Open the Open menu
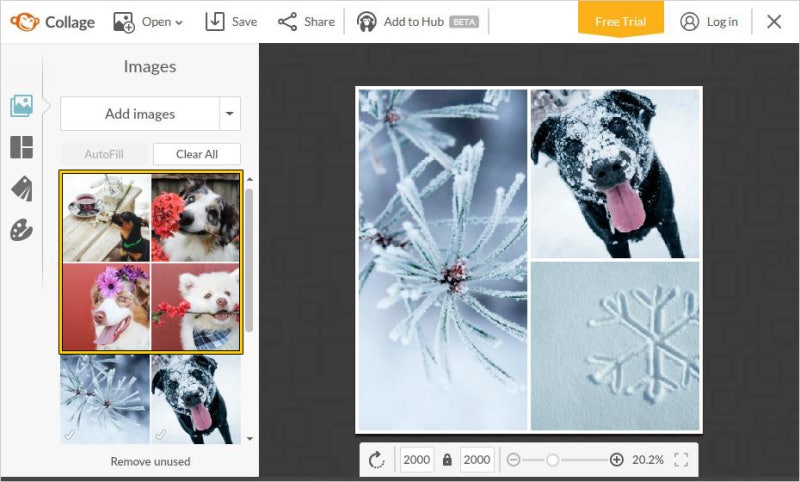 (x=148, y=22)
